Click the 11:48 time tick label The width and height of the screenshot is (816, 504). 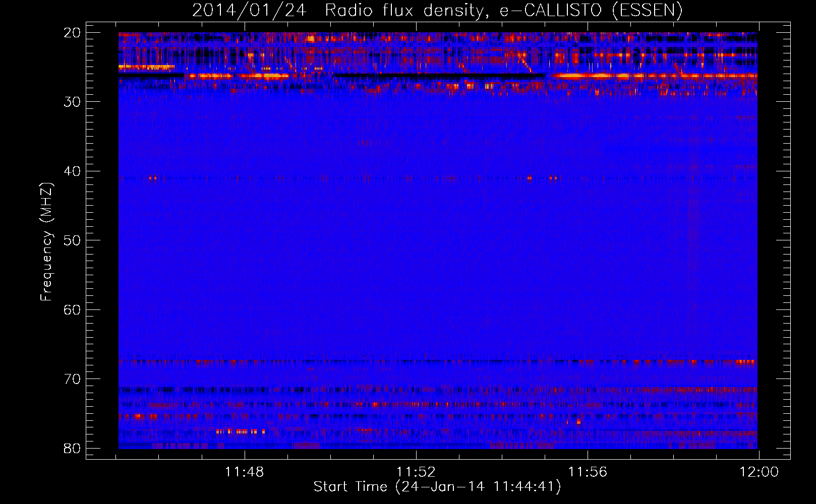tap(245, 472)
